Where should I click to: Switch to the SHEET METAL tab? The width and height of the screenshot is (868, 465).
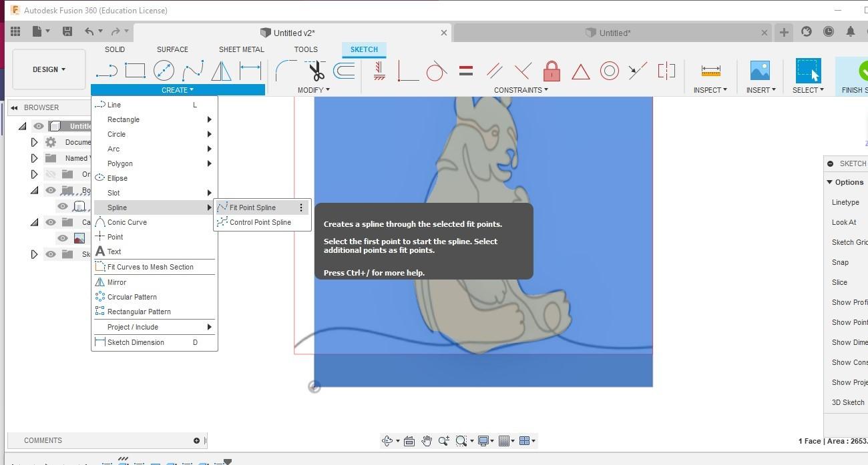tap(242, 49)
